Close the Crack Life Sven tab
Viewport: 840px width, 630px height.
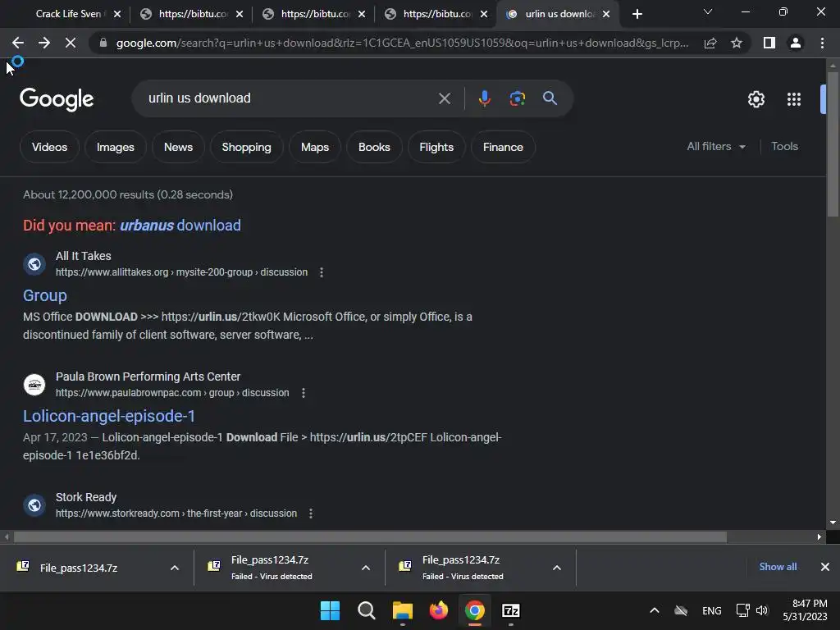point(117,14)
